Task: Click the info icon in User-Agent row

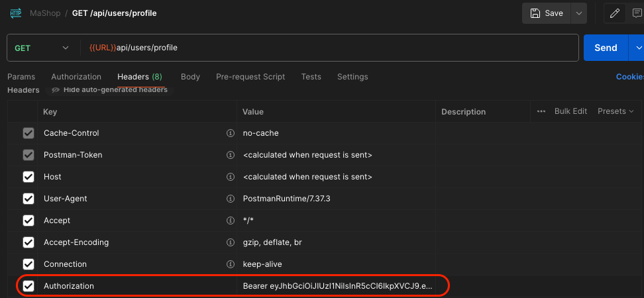Action: tap(231, 199)
